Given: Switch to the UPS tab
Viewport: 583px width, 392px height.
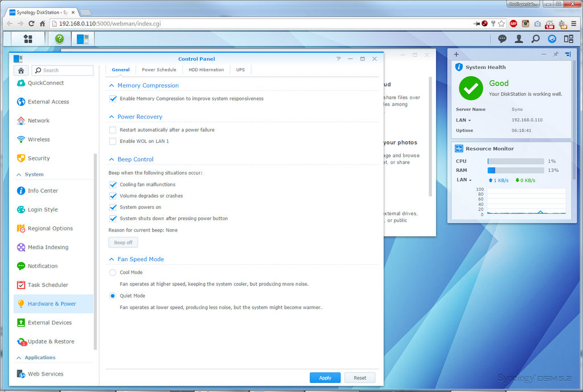Looking at the screenshot, I should [x=241, y=70].
